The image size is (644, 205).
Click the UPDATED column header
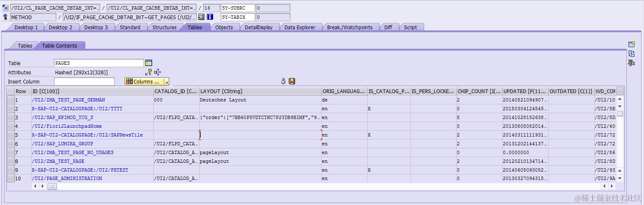tap(525, 91)
